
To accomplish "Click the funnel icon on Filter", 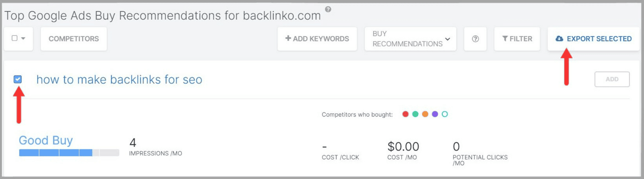I will [x=505, y=39].
